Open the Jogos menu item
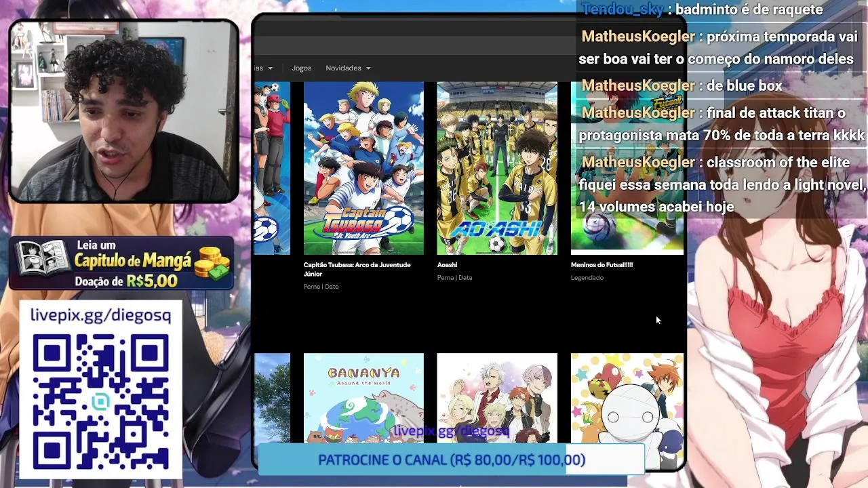 301,68
